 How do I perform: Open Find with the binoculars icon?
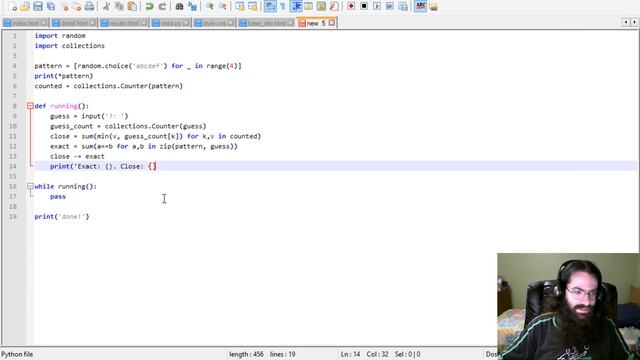(x=179, y=6)
